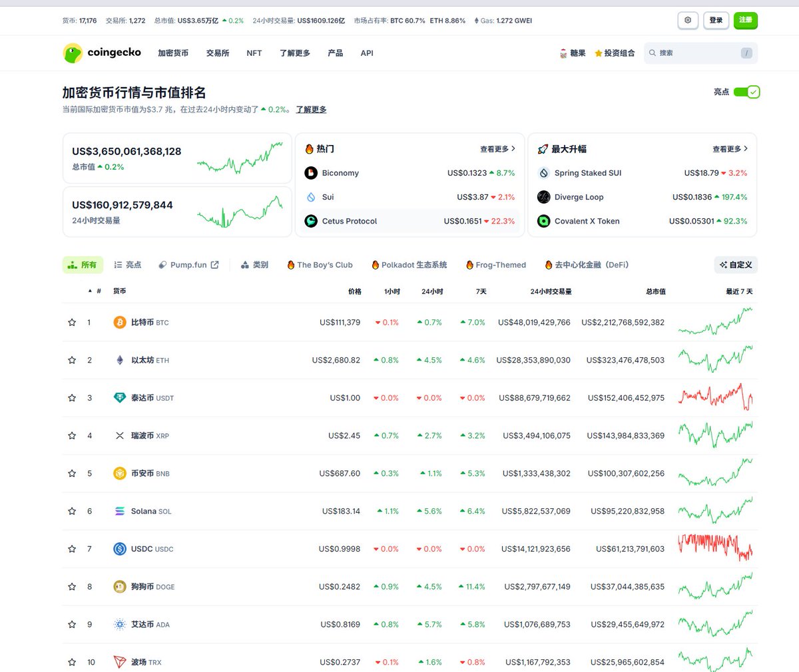
Task: Favorite USDC with its star
Action: point(72,549)
